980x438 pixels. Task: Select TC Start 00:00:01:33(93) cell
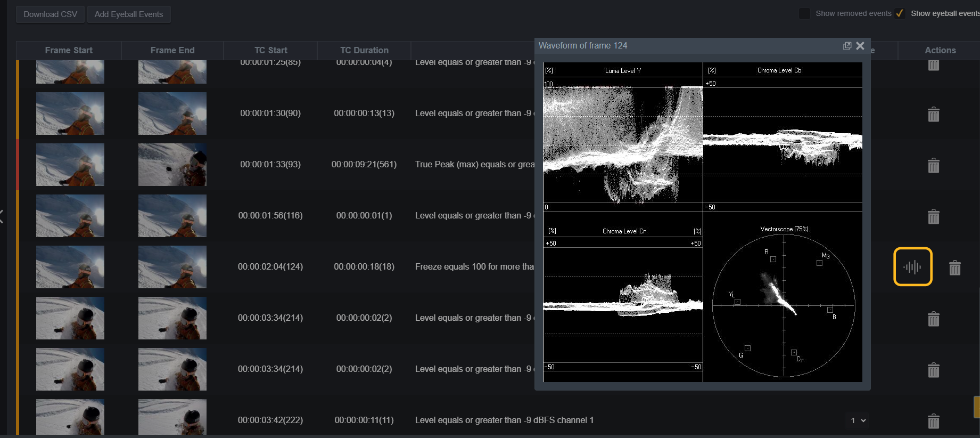coord(270,164)
